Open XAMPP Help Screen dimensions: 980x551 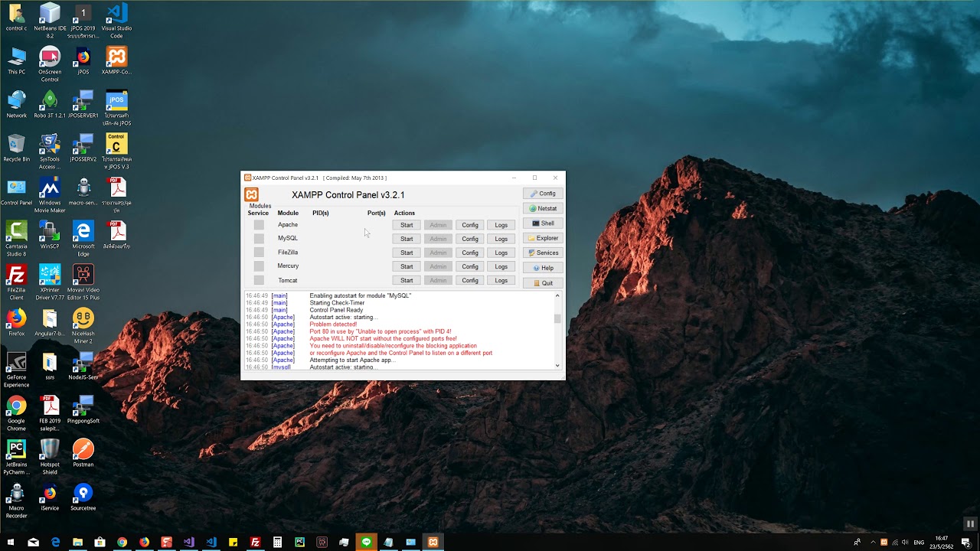[x=543, y=268]
